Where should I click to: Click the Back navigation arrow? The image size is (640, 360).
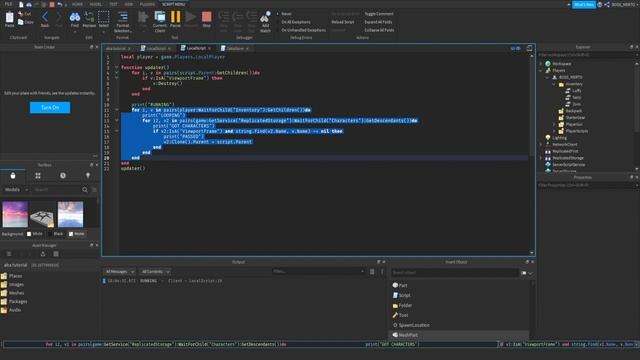pyautogui.click(x=45, y=17)
